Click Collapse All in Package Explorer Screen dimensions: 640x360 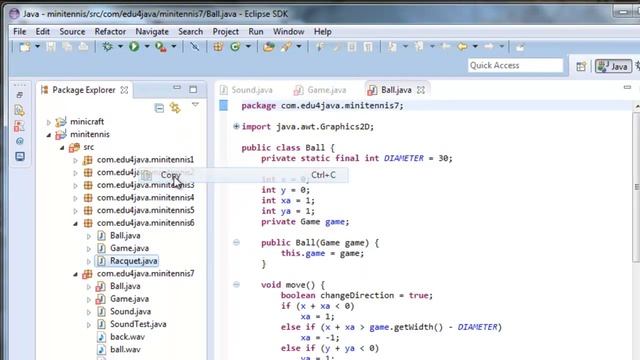click(159, 108)
